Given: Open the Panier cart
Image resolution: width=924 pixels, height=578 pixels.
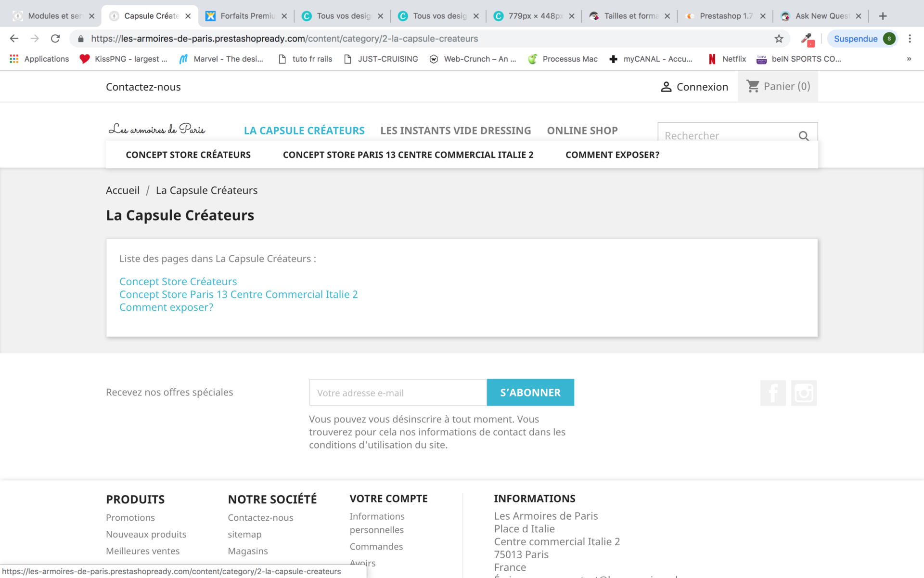Looking at the screenshot, I should click(x=778, y=86).
